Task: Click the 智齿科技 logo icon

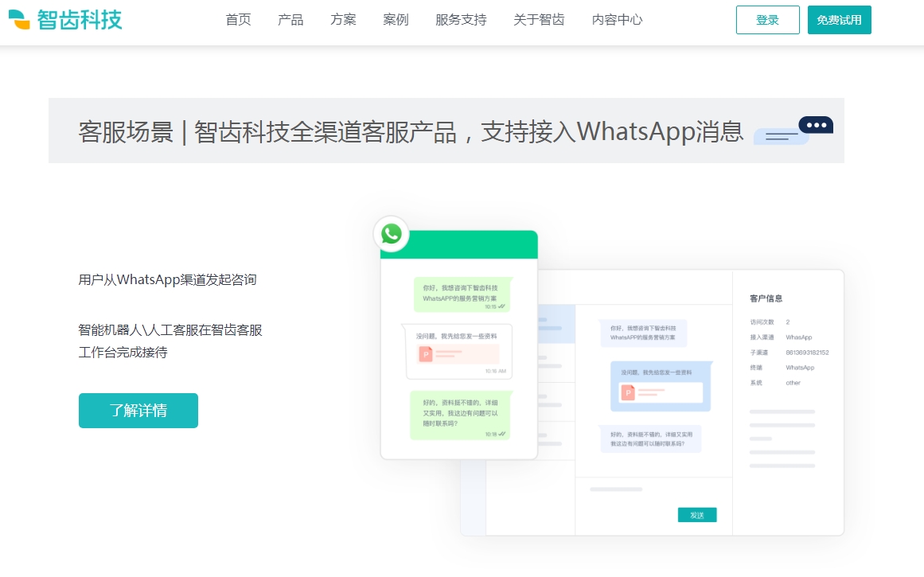Action: coord(20,20)
